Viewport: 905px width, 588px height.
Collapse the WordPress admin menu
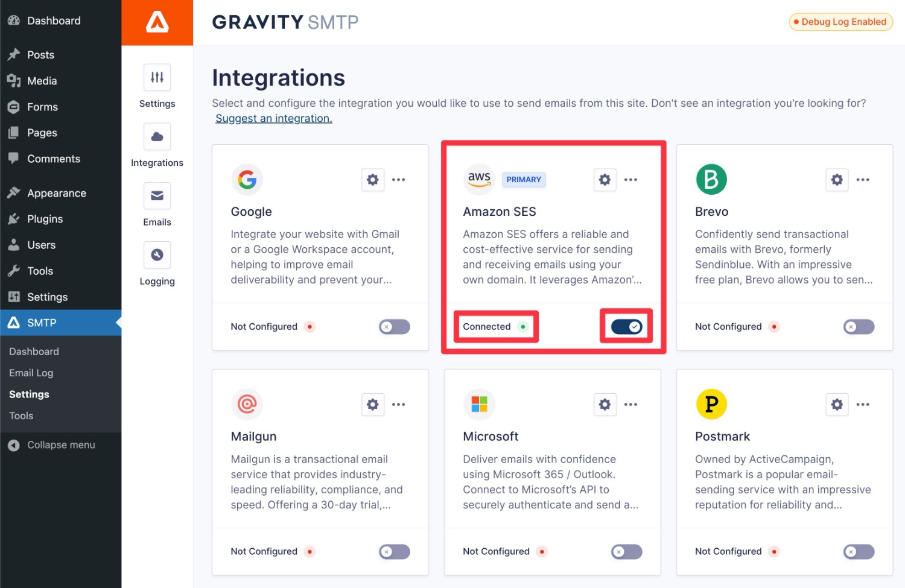(60, 445)
